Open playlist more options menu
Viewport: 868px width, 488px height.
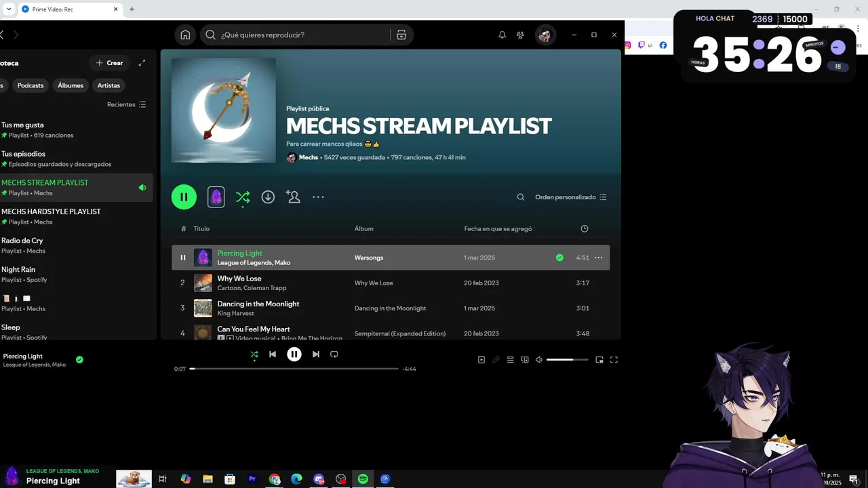[x=318, y=197]
